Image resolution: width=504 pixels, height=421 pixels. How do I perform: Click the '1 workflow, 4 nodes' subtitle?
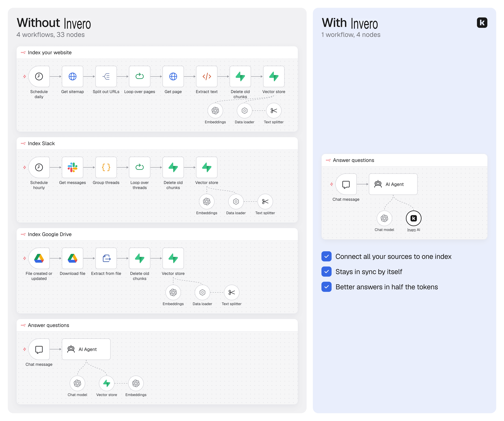point(351,35)
